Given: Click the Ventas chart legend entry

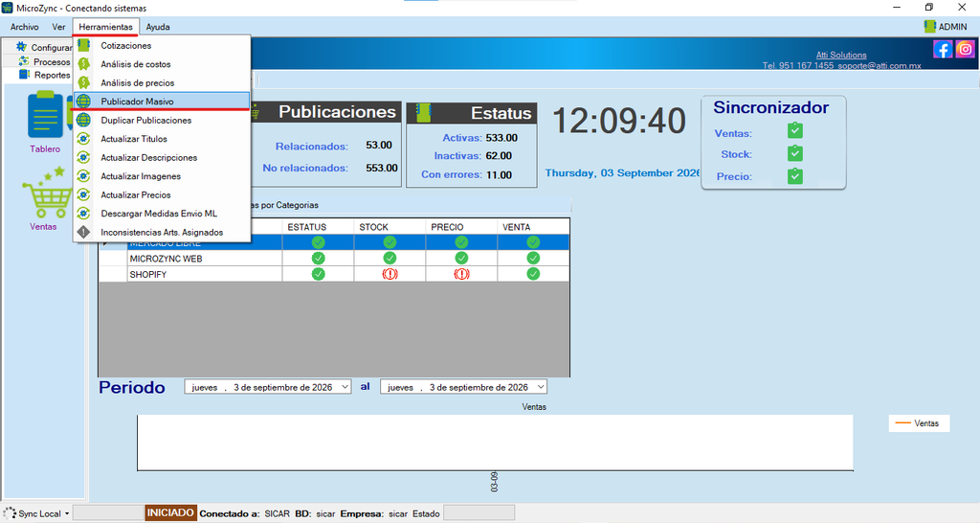Looking at the screenshot, I should [x=919, y=423].
